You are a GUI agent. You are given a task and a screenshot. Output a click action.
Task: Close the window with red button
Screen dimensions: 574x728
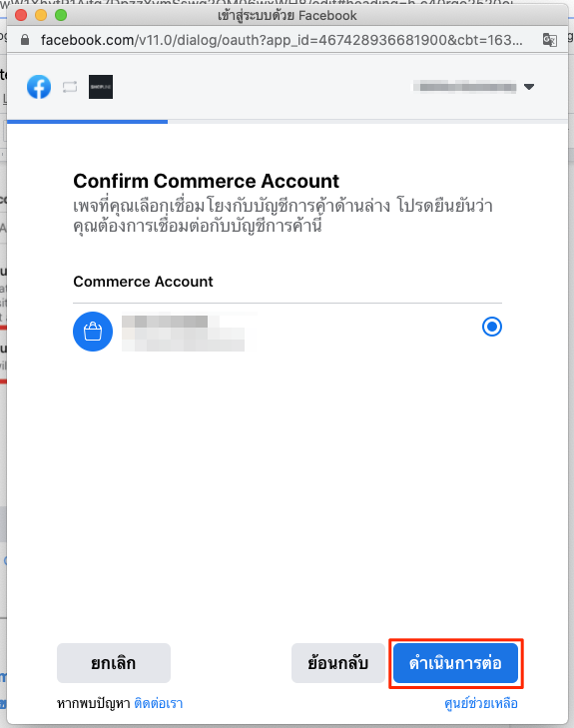coord(21,15)
